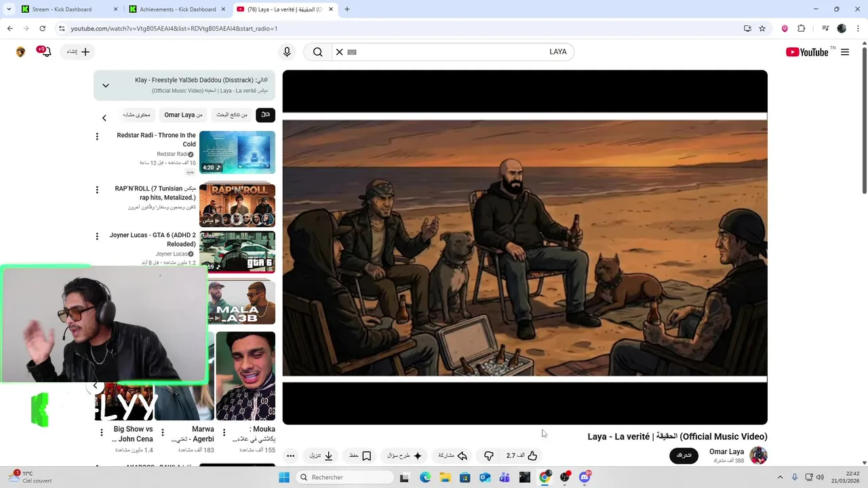Switch to Achievements - Kick Dashboard tab

(178, 9)
